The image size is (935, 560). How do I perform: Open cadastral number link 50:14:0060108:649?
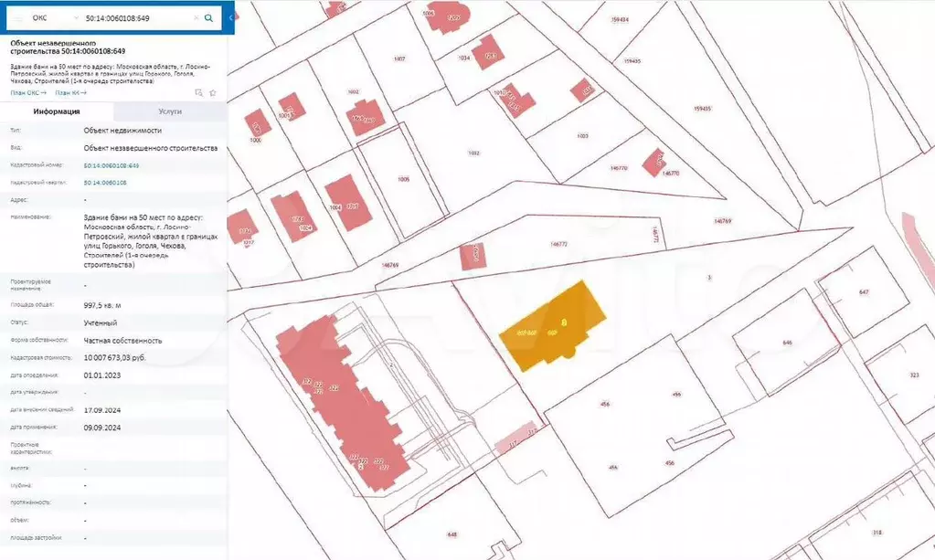(x=111, y=165)
